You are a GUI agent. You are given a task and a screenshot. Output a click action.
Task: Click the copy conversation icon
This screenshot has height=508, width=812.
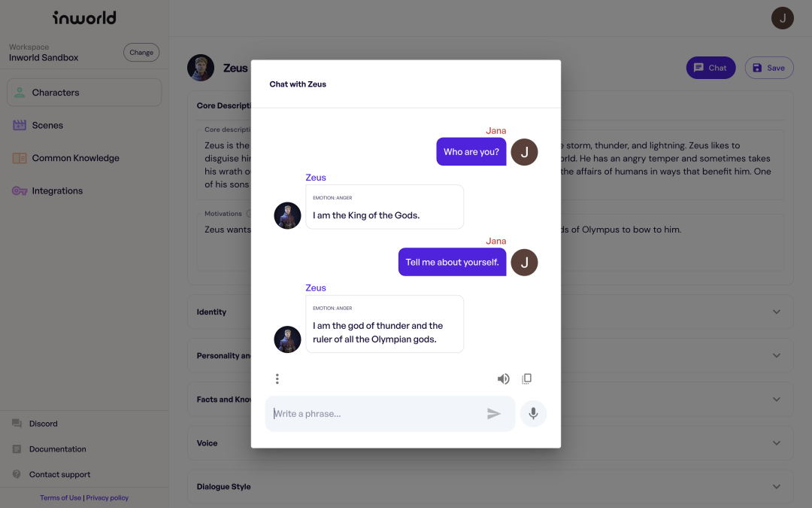click(x=527, y=379)
